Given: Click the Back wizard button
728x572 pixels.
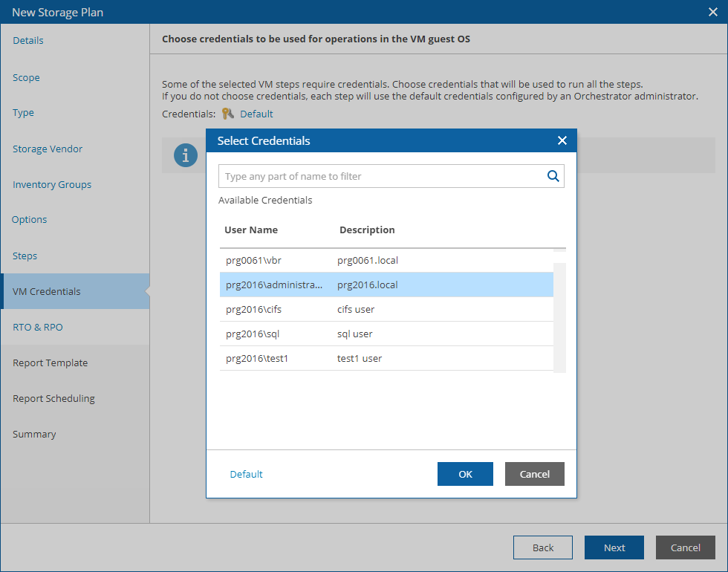Looking at the screenshot, I should [x=542, y=547].
